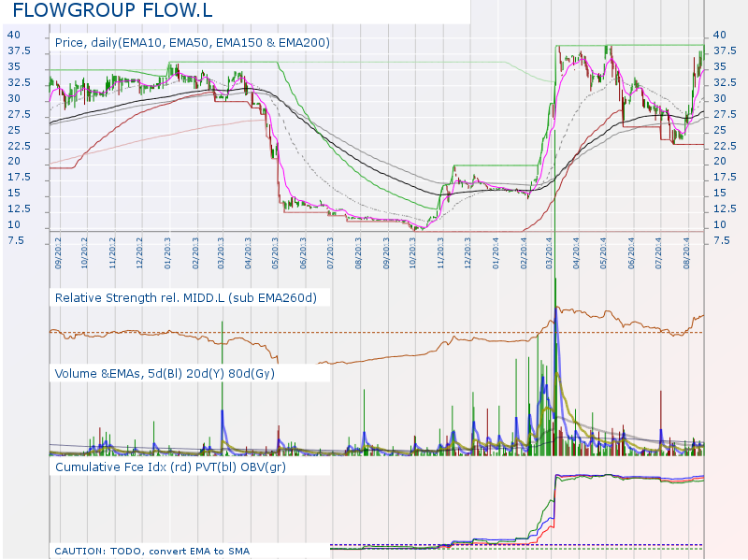The width and height of the screenshot is (748, 560).
Task: Click the 05/2013 date axis label
Action: click(x=275, y=253)
